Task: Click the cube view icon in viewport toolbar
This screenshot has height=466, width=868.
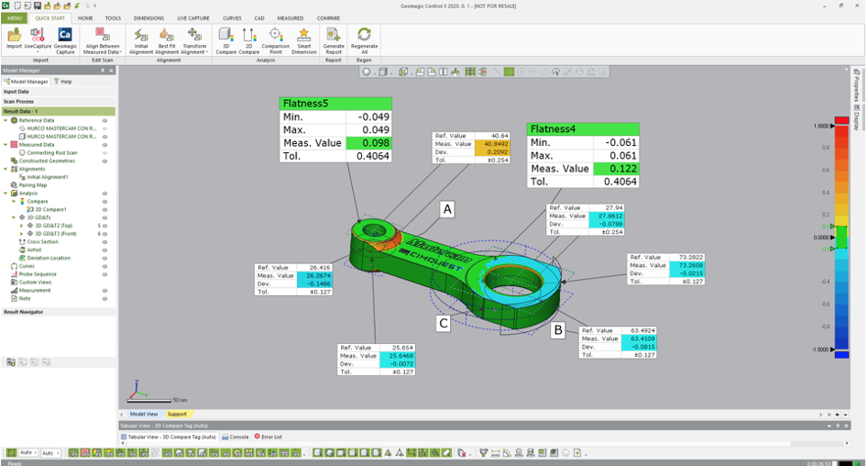Action: point(382,72)
